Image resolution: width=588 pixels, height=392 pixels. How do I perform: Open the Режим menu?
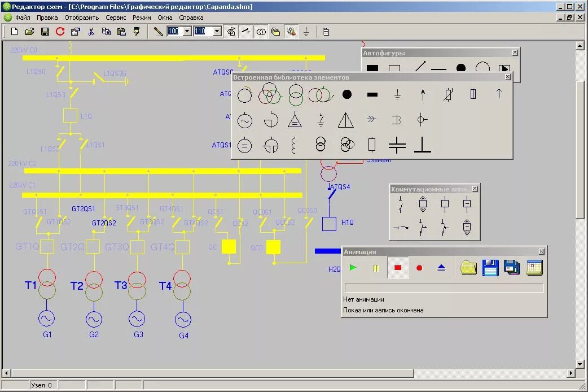click(142, 18)
